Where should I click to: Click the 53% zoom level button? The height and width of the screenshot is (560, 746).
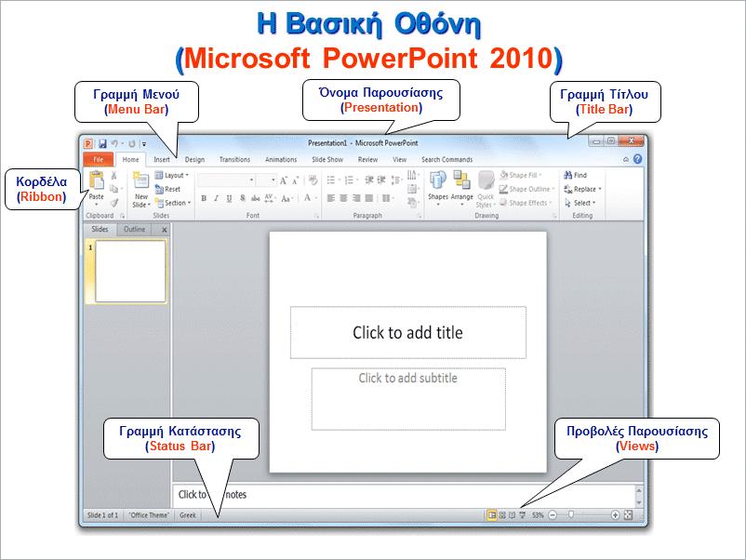coord(538,515)
